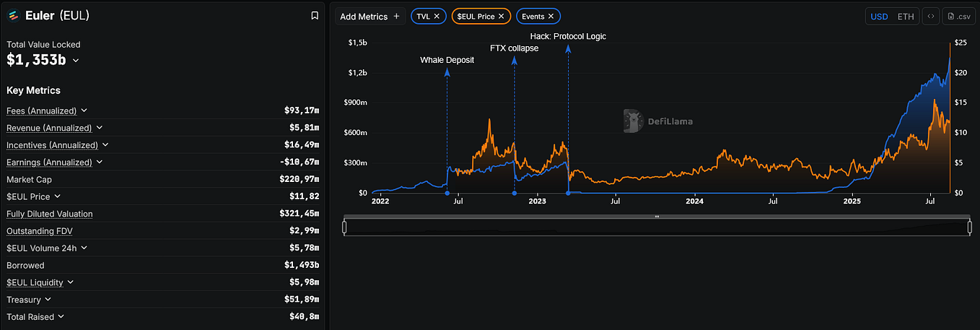Image resolution: width=980 pixels, height=330 pixels.
Task: Open Outstanding FDV info
Action: click(40, 231)
